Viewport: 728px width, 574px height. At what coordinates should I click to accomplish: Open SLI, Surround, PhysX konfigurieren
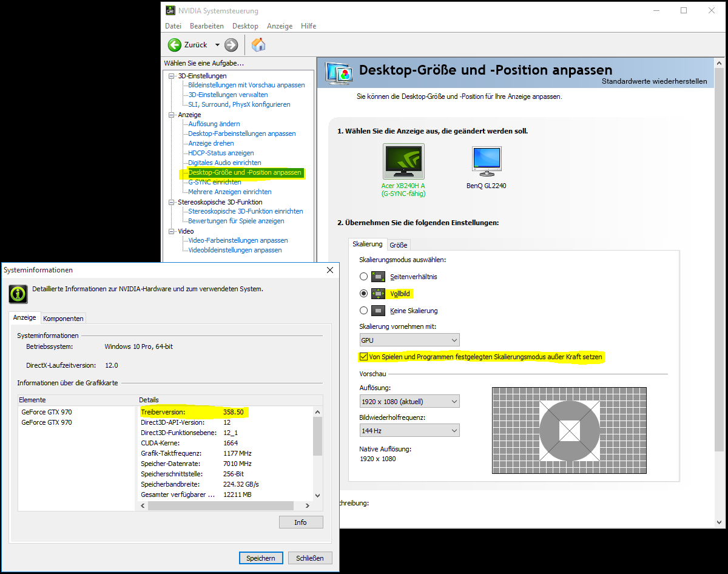[x=239, y=104]
